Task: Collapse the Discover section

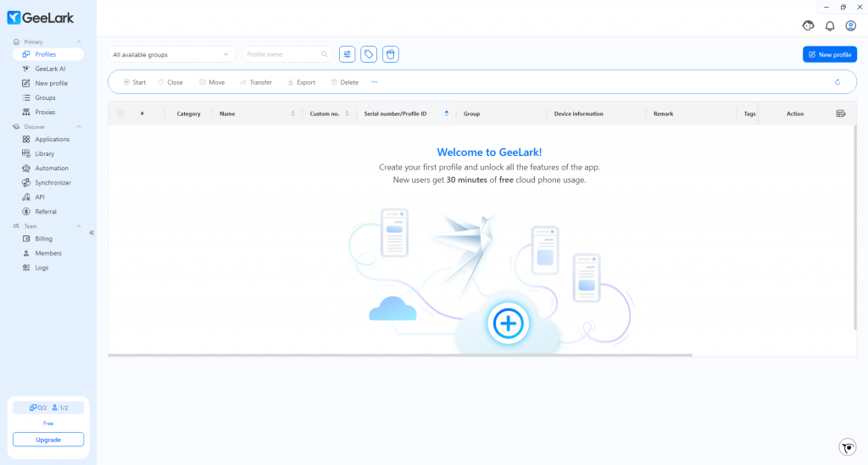Action: (78, 126)
